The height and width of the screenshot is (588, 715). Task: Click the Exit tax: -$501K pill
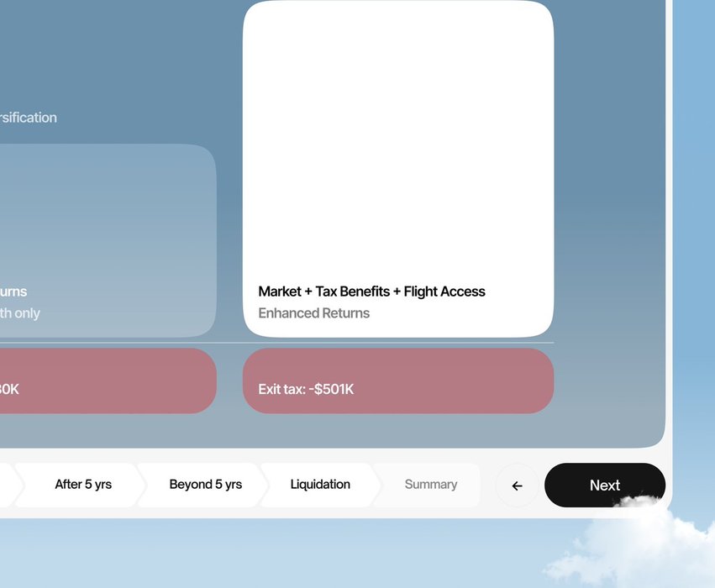(398, 381)
